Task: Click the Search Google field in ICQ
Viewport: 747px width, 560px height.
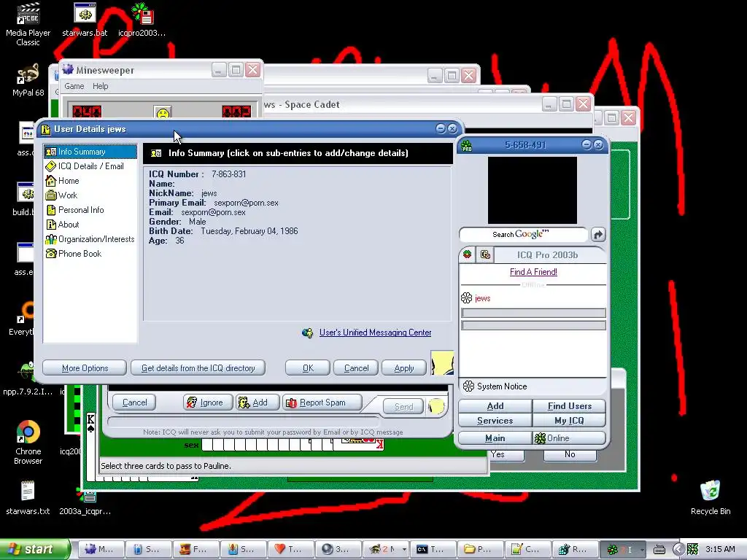Action: pos(523,234)
